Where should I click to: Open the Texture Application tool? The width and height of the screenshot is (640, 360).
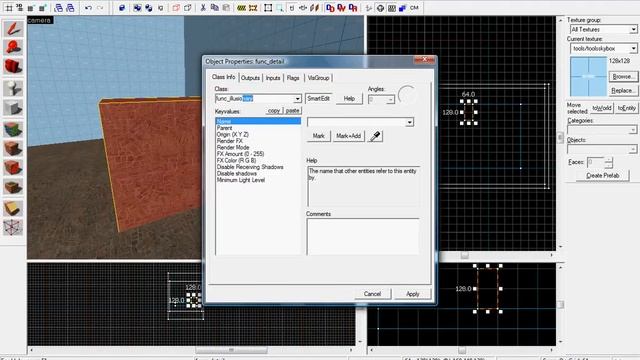(13, 129)
